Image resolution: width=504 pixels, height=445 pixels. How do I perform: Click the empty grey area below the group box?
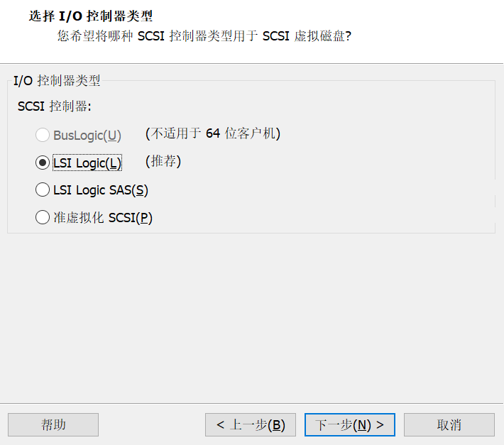coord(252,319)
